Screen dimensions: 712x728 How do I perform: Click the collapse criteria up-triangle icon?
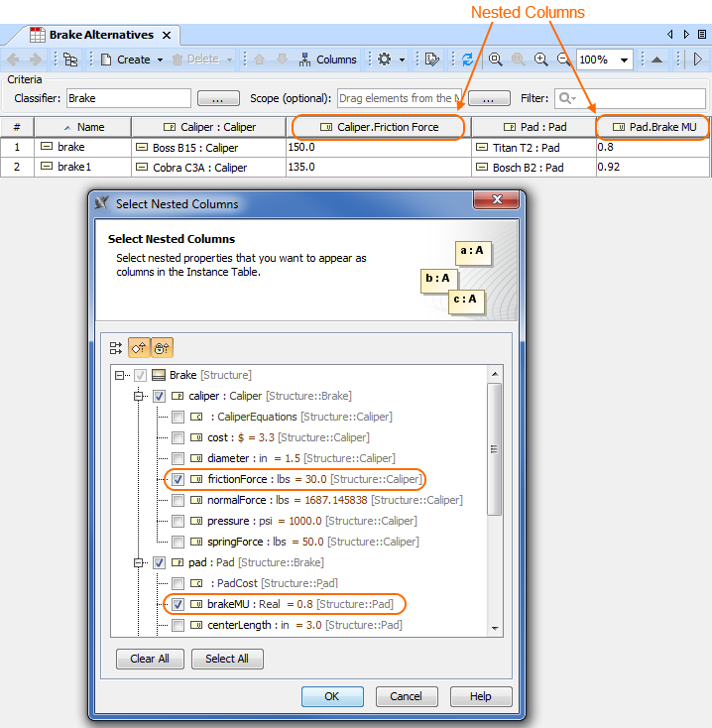[x=656, y=60]
